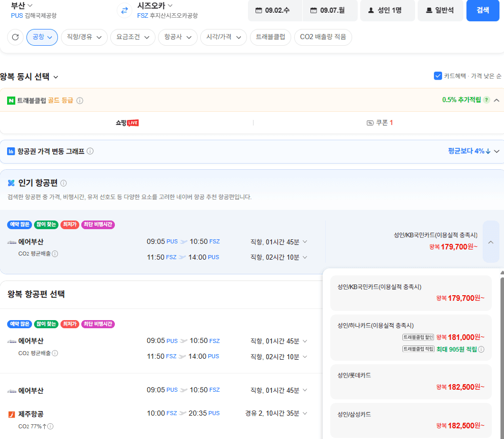
Task: Swap departure and arrival airports
Action: (124, 10)
